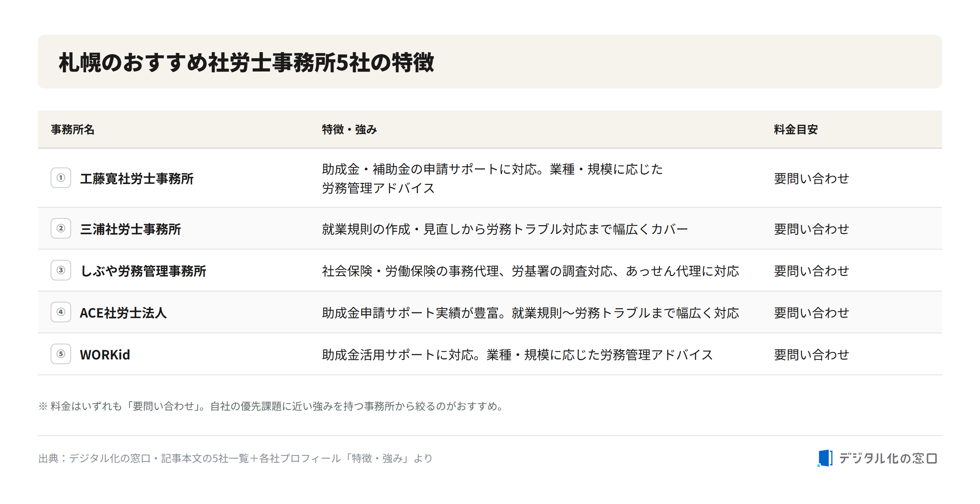Click the ACE社労士法人 feature description text
980x504 pixels.
530,313
